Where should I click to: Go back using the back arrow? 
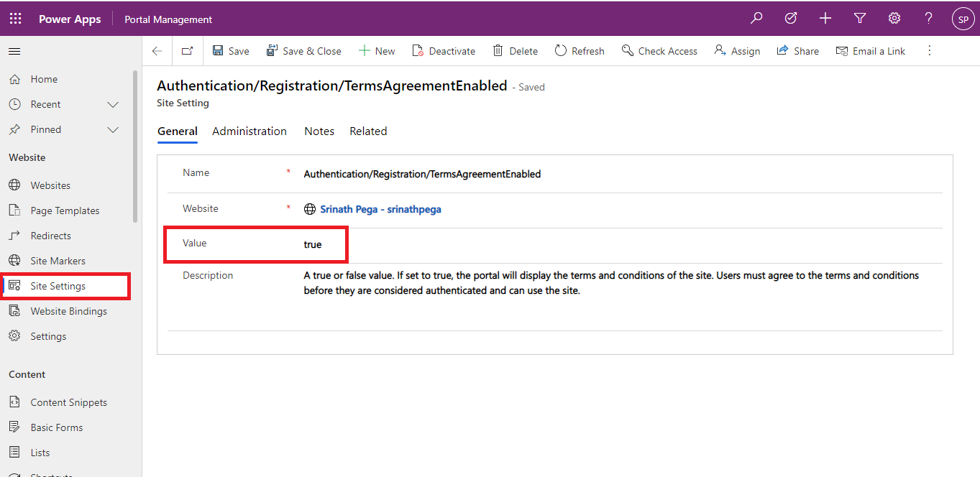click(157, 51)
